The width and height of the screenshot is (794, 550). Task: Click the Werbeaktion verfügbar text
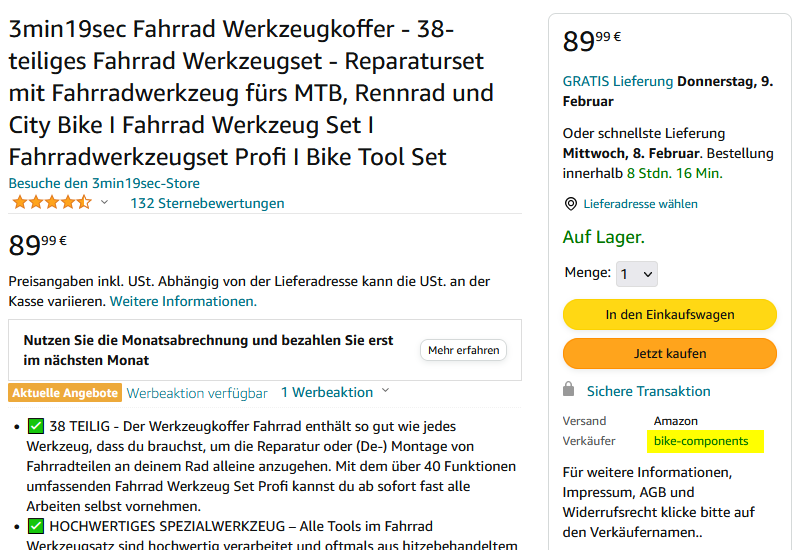coord(197,392)
